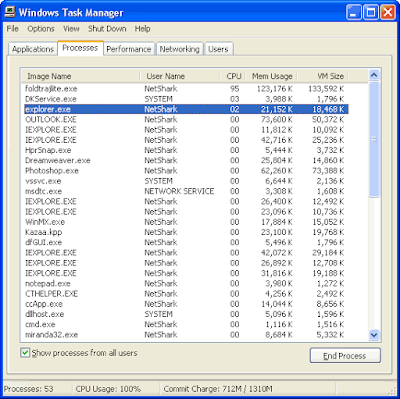Click the scrollbar up arrow

pyautogui.click(x=374, y=75)
